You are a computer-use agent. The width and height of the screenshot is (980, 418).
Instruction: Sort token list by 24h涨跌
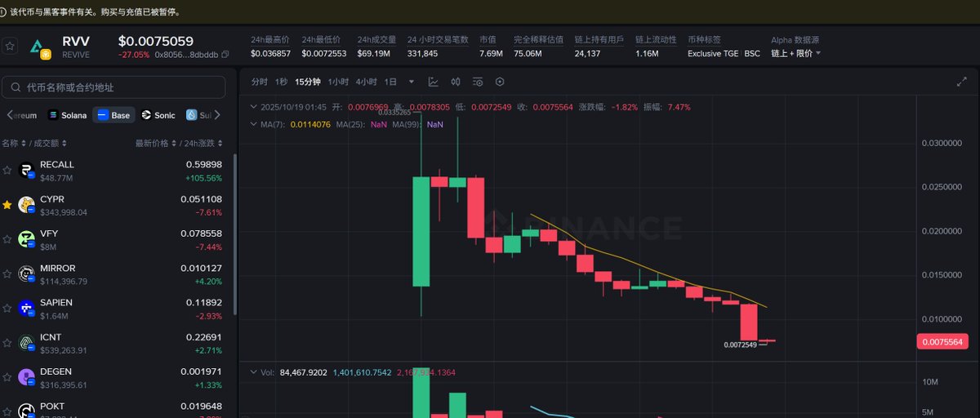tap(203, 143)
